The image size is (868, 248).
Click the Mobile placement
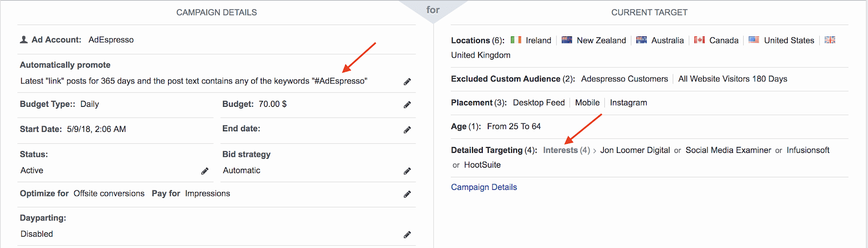click(587, 103)
